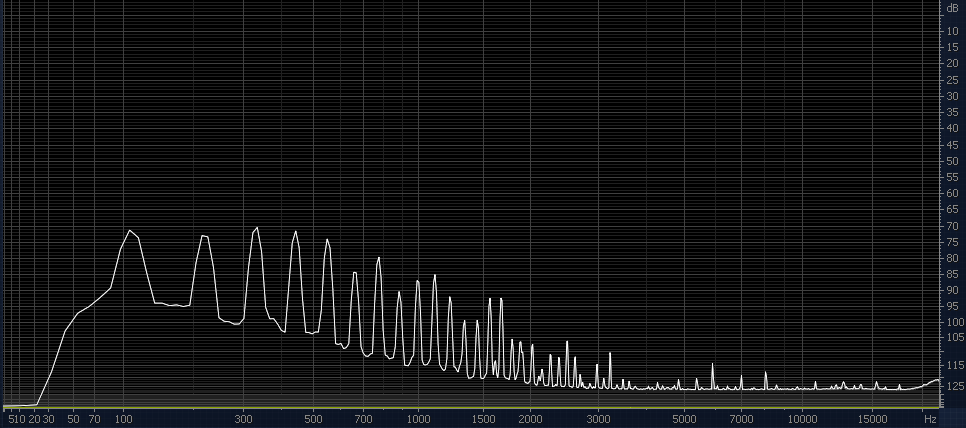Image resolution: width=966 pixels, height=428 pixels.
Task: Click the 125 dB scale label
Action: pyautogui.click(x=954, y=386)
